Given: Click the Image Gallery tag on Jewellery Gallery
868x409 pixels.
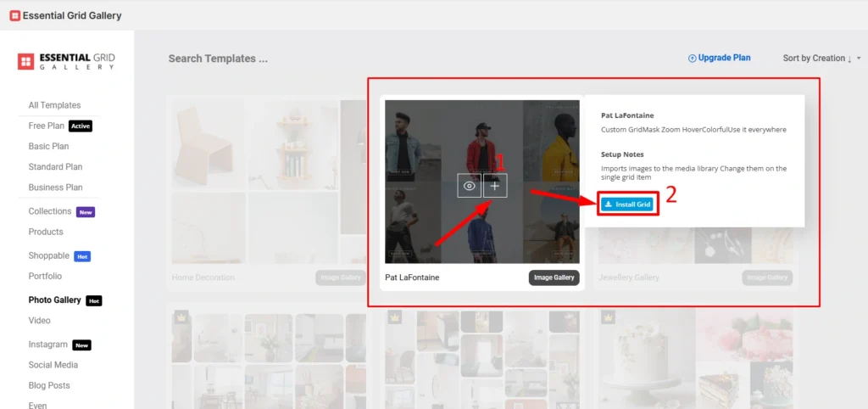Looking at the screenshot, I should pos(767,277).
